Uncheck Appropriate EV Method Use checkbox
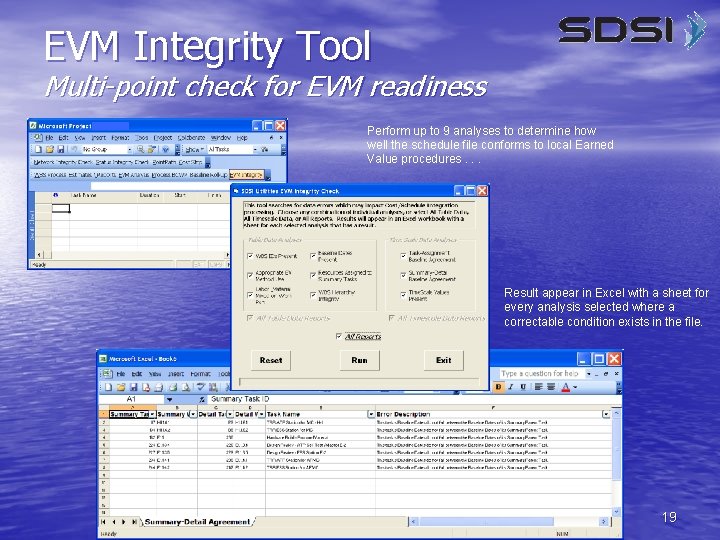 250,276
